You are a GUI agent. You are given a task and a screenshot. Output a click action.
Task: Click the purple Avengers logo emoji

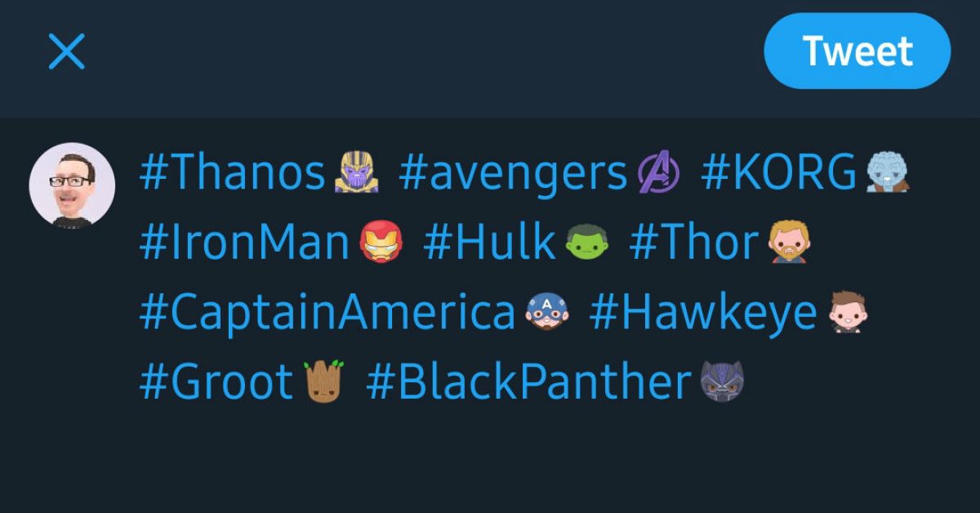(657, 173)
